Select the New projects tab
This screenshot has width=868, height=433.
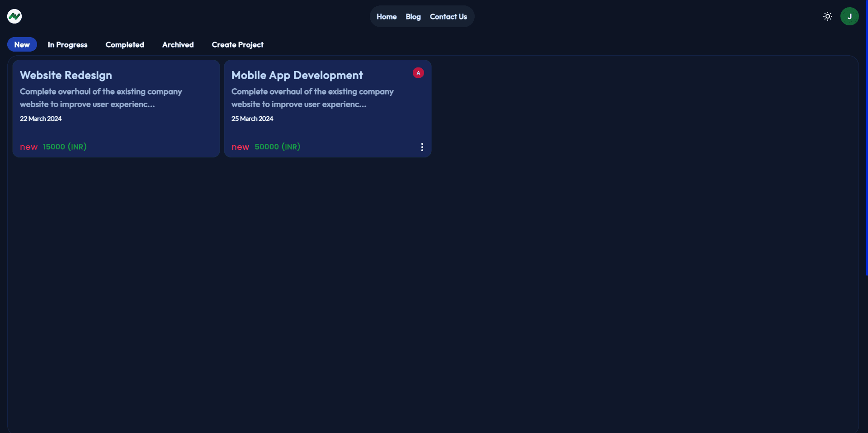pos(22,44)
